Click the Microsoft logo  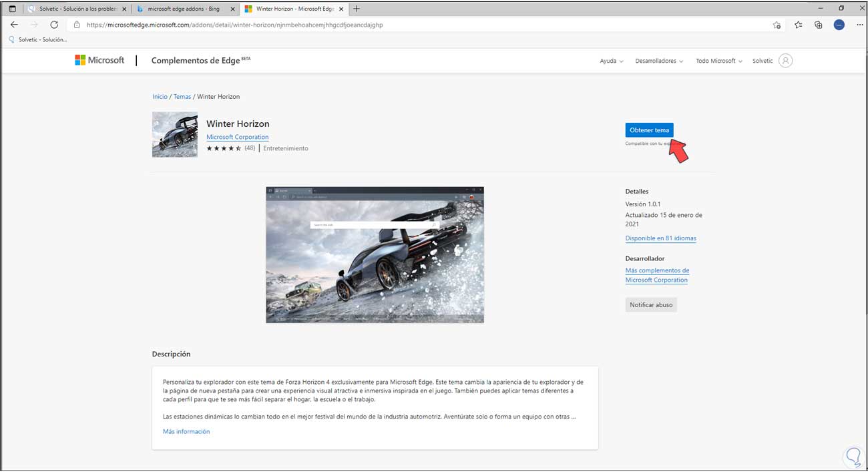coord(99,60)
